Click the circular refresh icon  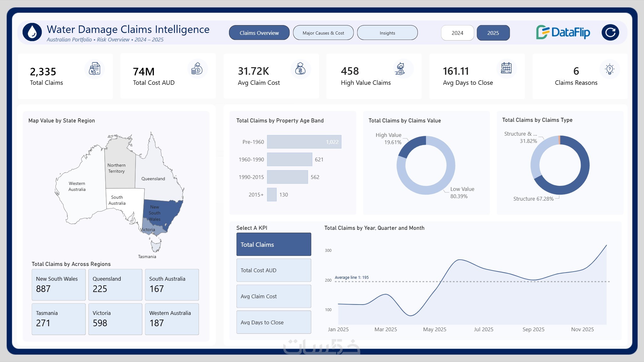610,32
